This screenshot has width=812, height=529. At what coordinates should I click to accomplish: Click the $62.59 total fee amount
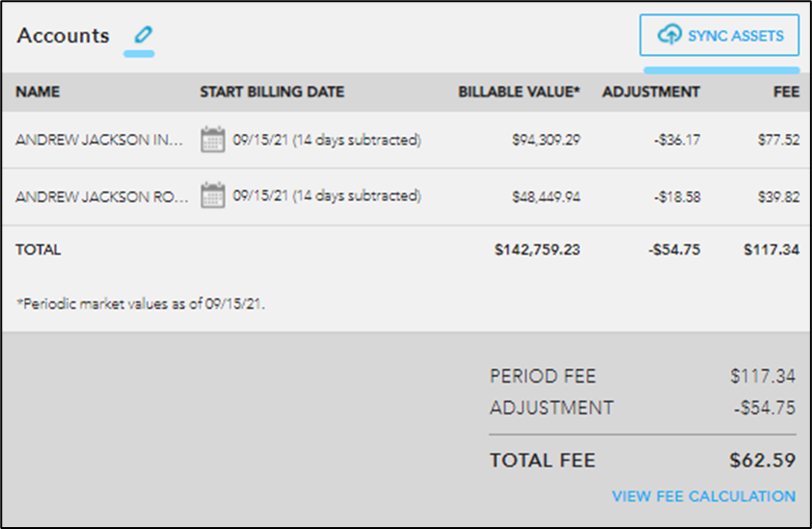tap(762, 461)
